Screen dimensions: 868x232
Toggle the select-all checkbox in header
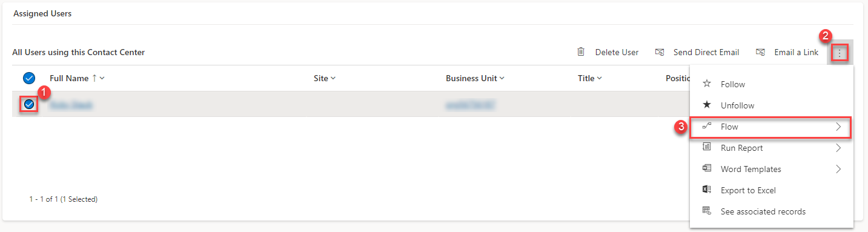(x=28, y=78)
